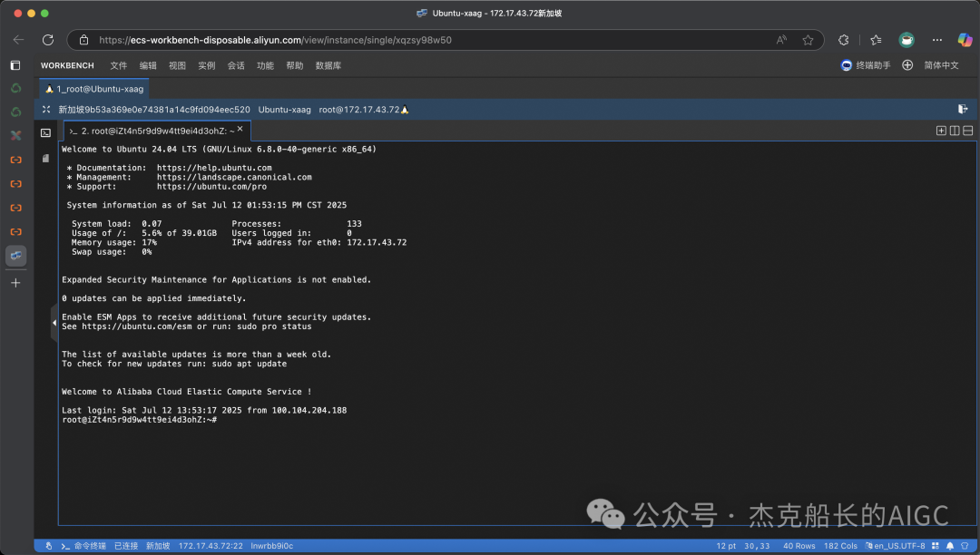This screenshot has height=555, width=980.
Task: Click 182 Cols in the status bar
Action: click(840, 546)
